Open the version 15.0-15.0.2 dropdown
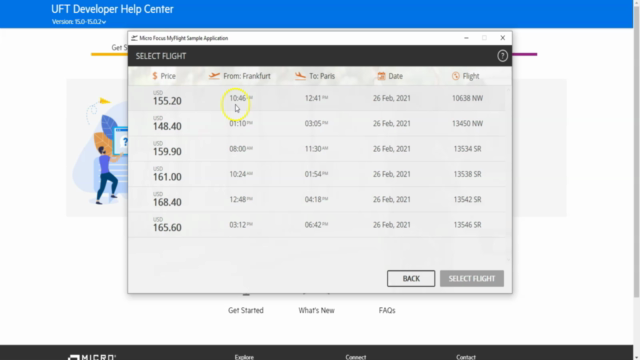Screen dimensions: 640x360 (x=79, y=22)
